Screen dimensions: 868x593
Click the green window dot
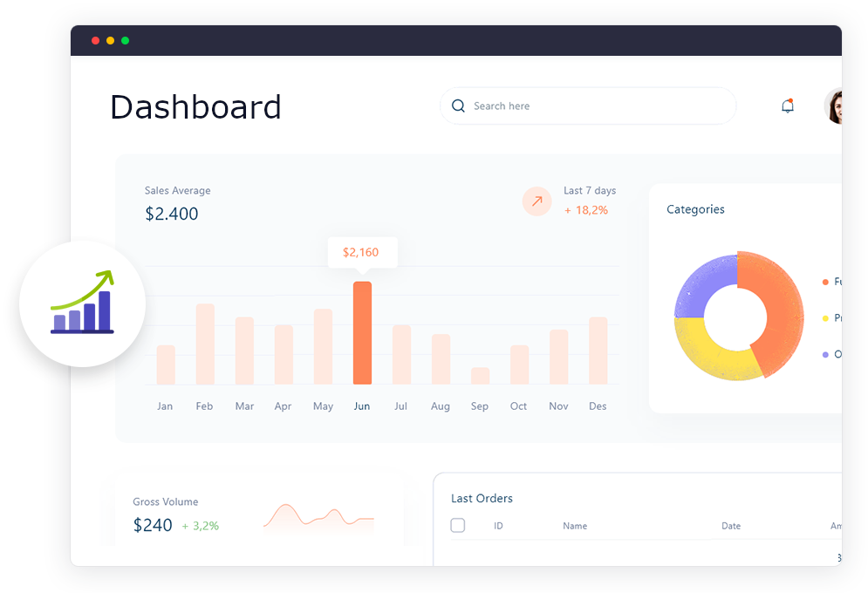(126, 40)
